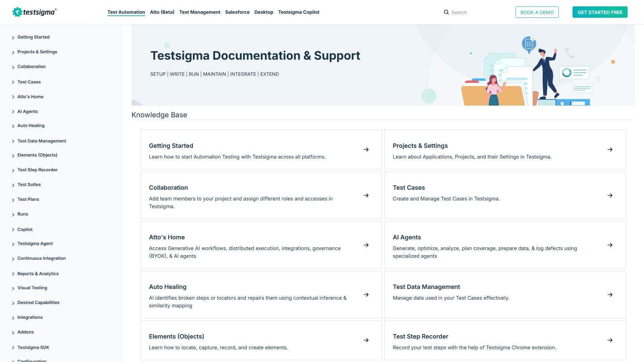The height and width of the screenshot is (362, 644).
Task: Select Continuous Integration in the sidebar
Action: point(42,258)
